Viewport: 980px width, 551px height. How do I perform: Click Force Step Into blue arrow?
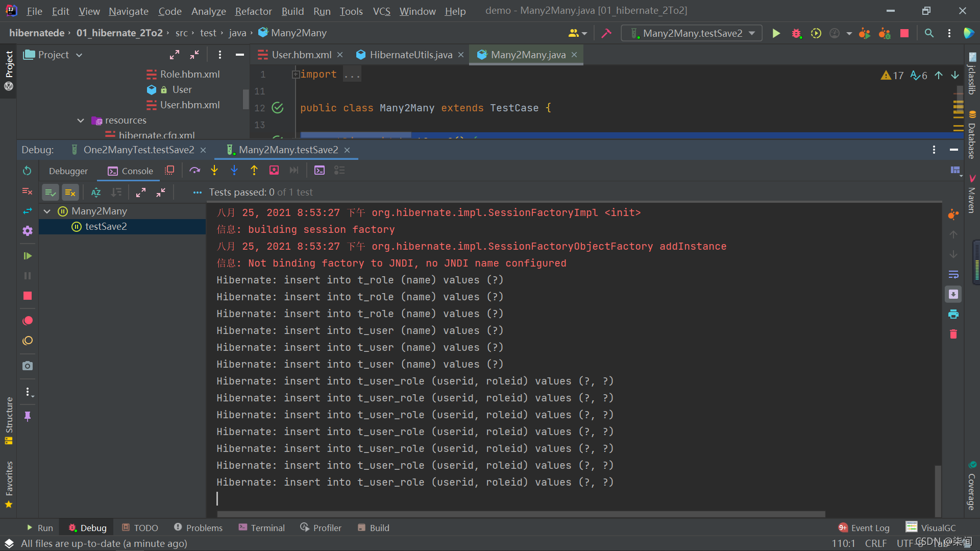pyautogui.click(x=234, y=171)
